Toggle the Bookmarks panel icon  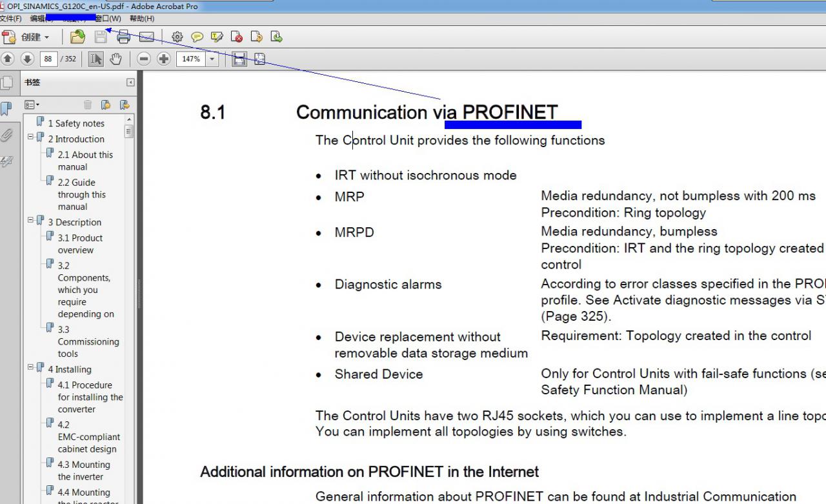(x=6, y=108)
